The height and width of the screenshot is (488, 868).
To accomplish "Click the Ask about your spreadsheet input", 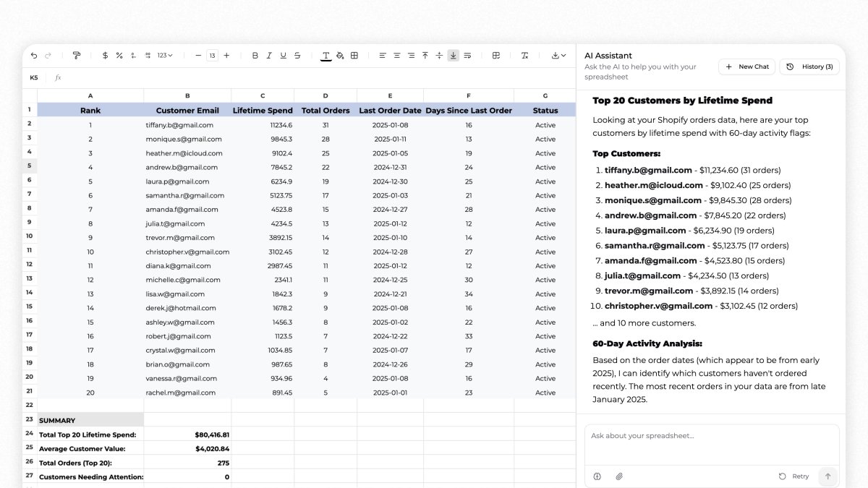I will [712, 444].
